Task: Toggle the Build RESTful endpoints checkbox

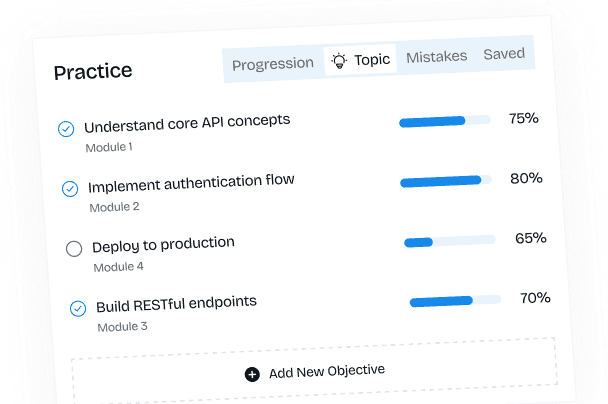Action: pyautogui.click(x=78, y=309)
